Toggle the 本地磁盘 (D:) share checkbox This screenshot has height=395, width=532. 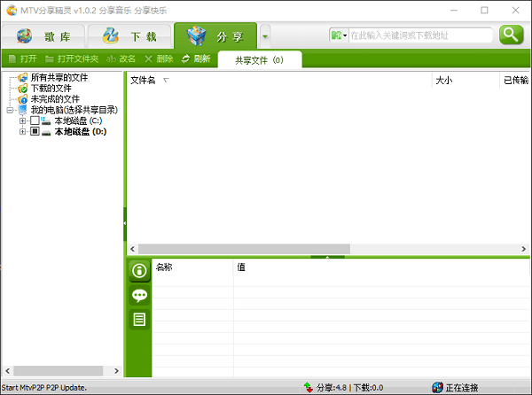(x=35, y=131)
